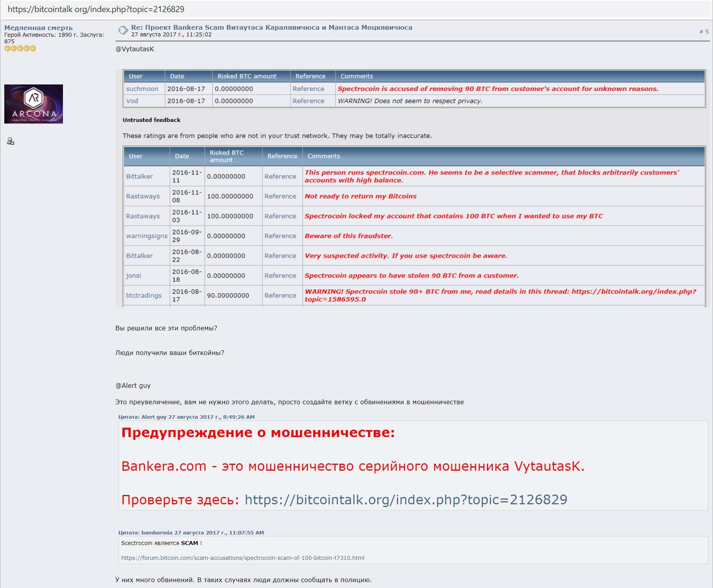This screenshot has width=713, height=588.
Task: Click the 'Люди получили ваши биткойны?' line
Action: click(x=170, y=353)
